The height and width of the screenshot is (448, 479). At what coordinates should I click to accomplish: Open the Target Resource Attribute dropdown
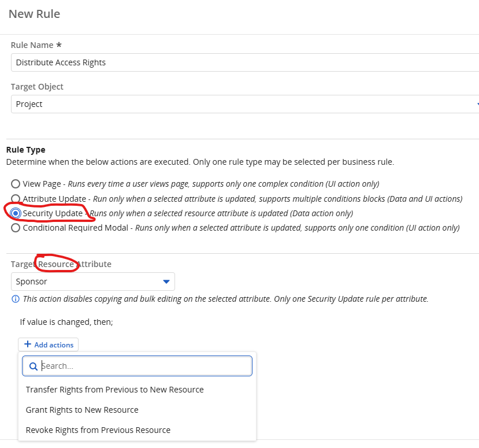[93, 282]
